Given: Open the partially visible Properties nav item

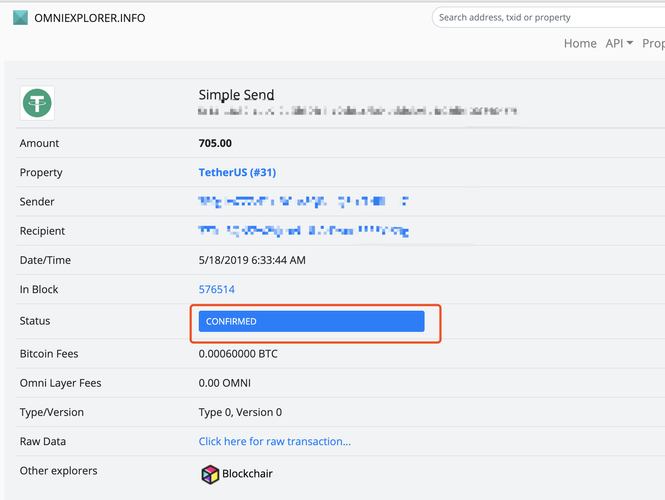Looking at the screenshot, I should tap(653, 43).
